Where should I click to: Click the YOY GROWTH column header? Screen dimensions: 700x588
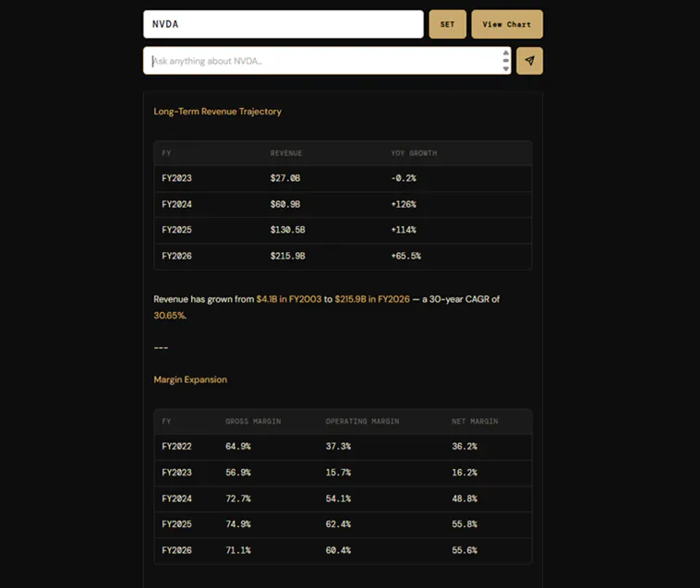click(x=414, y=153)
